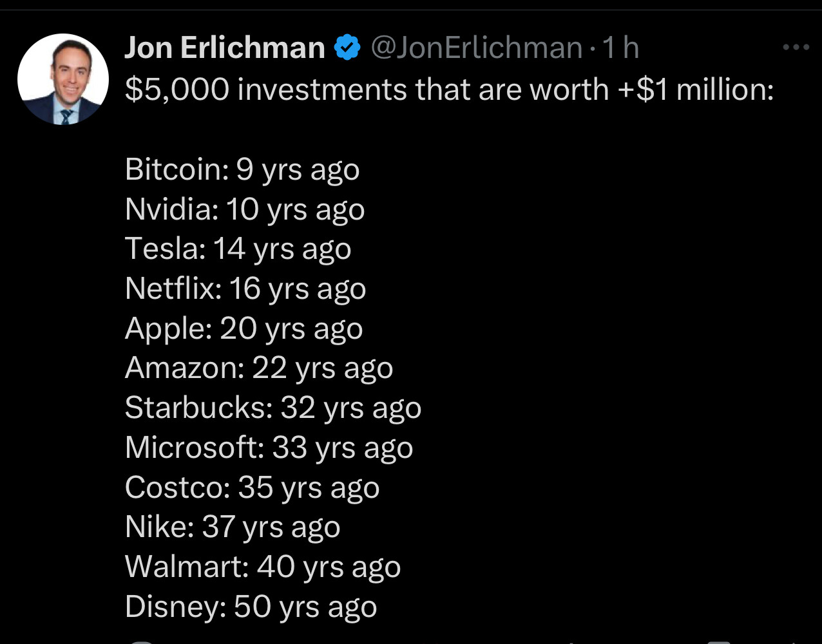The width and height of the screenshot is (822, 644).
Task: Select the Netflix: 16 yrs ago line
Action: tap(245, 289)
